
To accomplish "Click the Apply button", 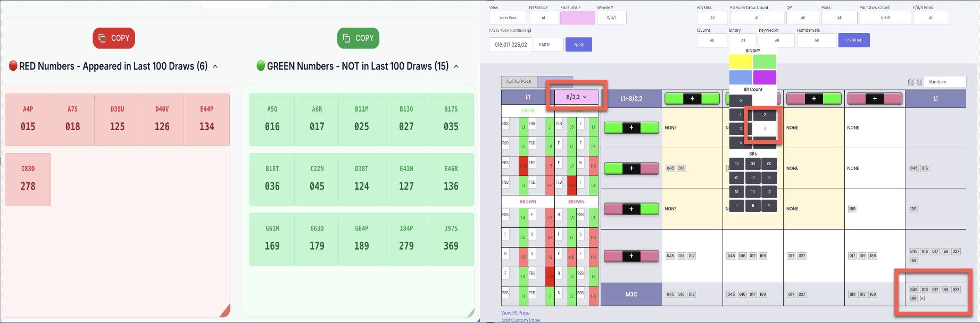I will pyautogui.click(x=578, y=45).
